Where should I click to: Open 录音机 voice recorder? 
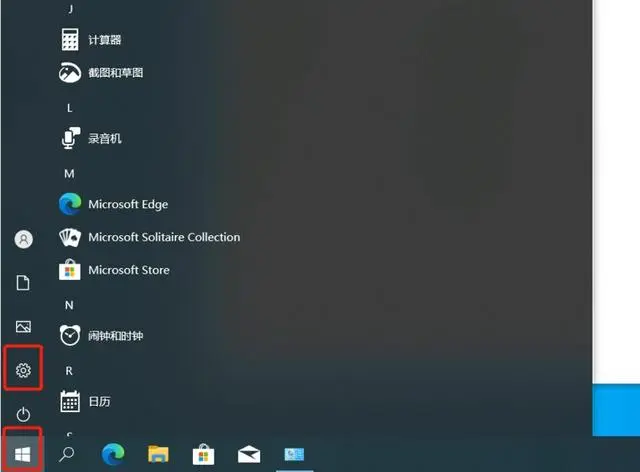point(104,139)
